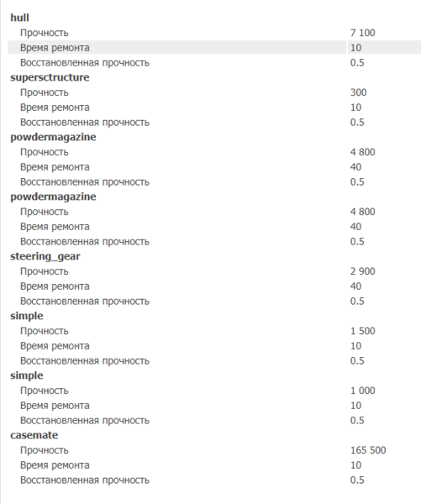Image resolution: width=421 pixels, height=504 pixels.
Task: Select the supersctructure section header
Action: 50,77
